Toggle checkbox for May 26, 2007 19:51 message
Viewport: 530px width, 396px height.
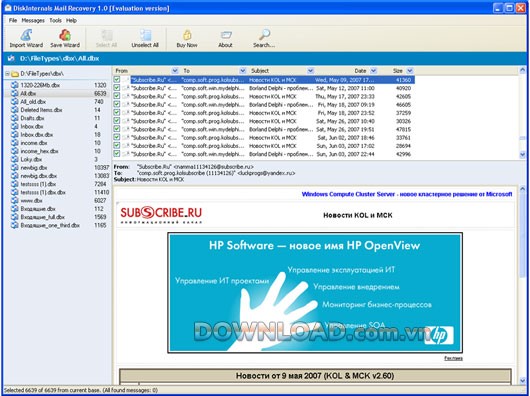tap(117, 129)
